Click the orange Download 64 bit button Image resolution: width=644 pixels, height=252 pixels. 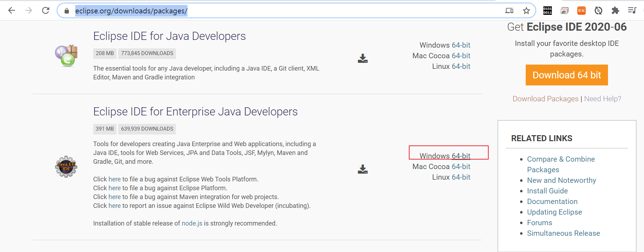[x=567, y=75]
